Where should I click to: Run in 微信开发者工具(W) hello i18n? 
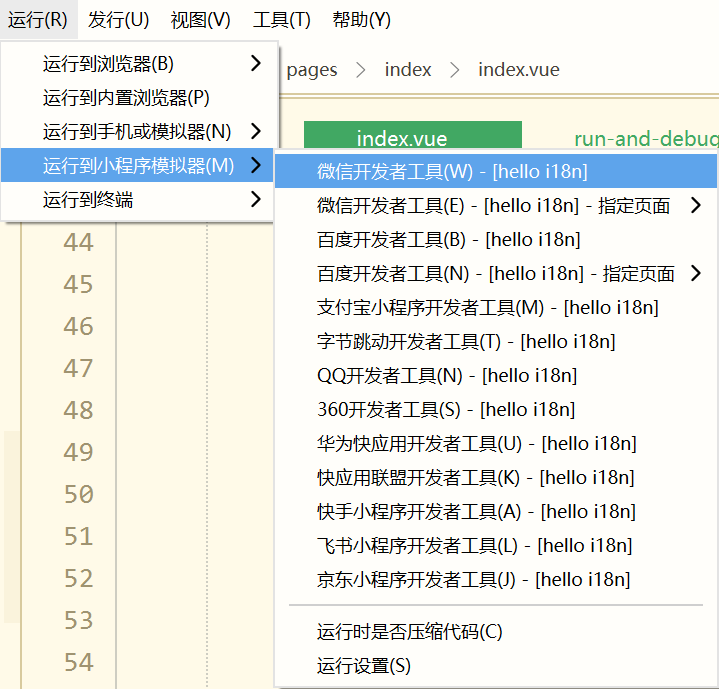click(452, 172)
